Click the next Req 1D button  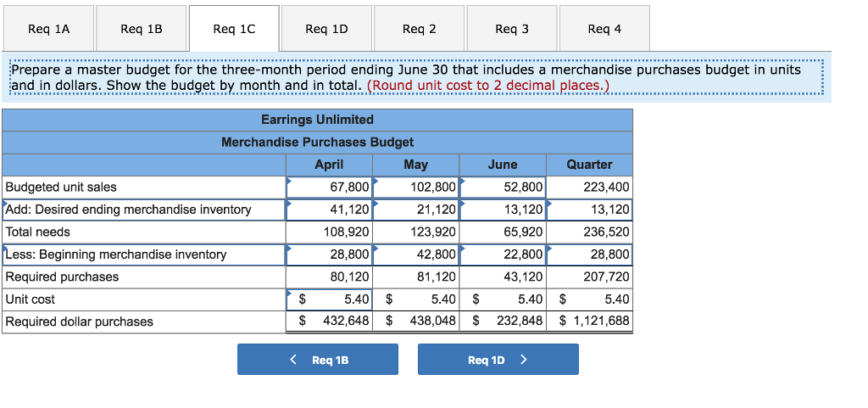click(x=498, y=360)
